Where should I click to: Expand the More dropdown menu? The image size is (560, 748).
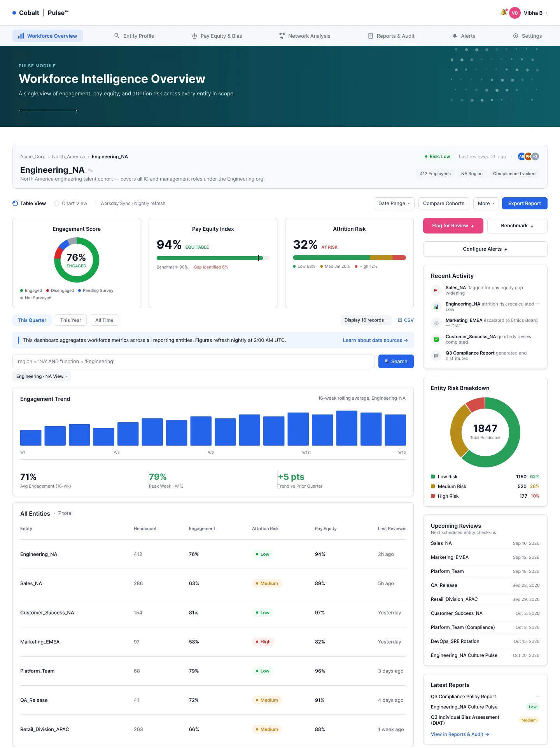pos(486,204)
